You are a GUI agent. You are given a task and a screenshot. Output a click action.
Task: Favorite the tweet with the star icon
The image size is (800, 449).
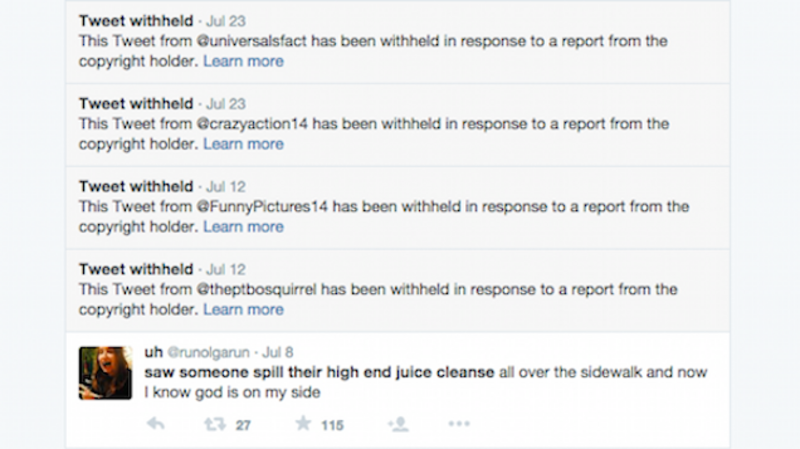coord(303,424)
